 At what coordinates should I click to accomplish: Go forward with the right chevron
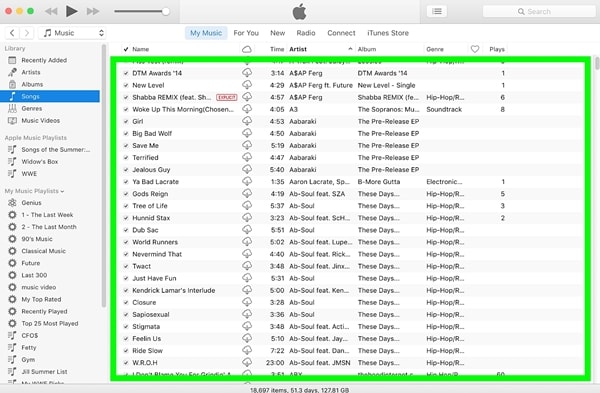tap(27, 33)
